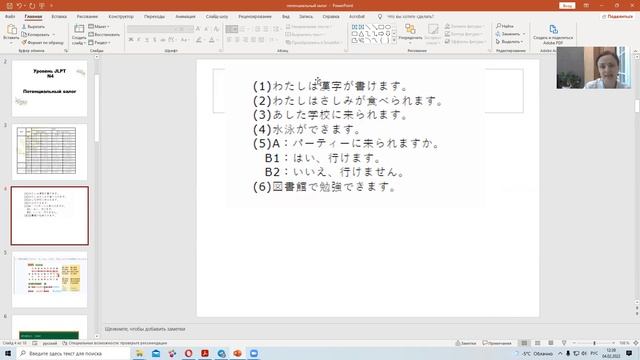Open Opera browser from taskbar
The height and width of the screenshot is (360, 640).
click(188, 353)
